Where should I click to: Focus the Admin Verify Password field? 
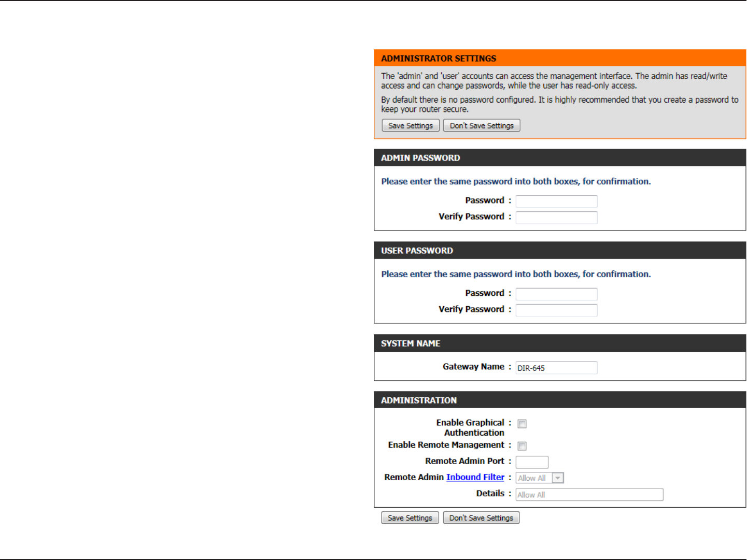pyautogui.click(x=556, y=218)
